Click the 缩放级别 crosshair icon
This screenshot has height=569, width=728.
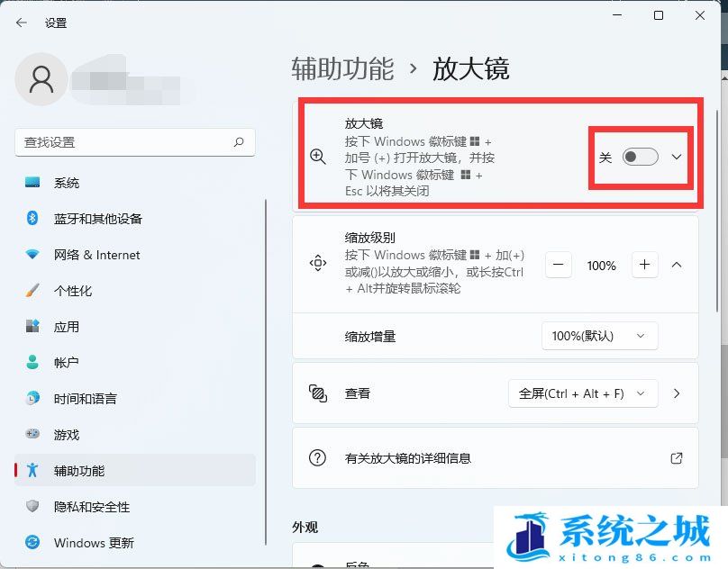[317, 265]
